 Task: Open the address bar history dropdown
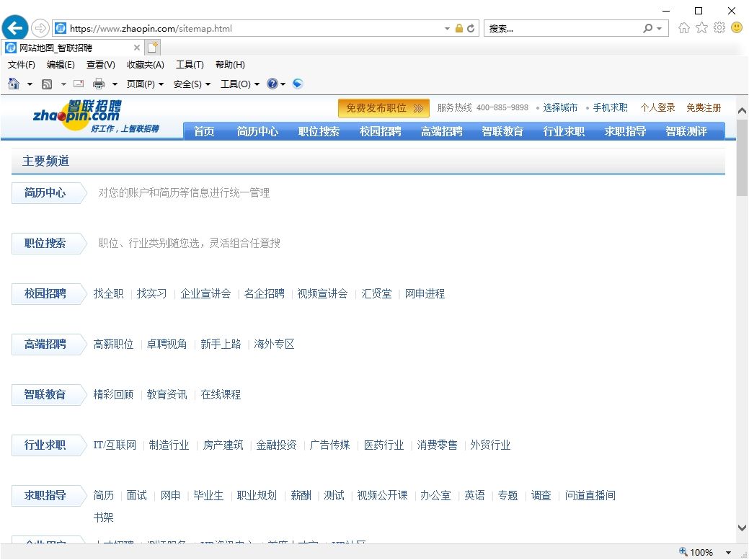446,28
